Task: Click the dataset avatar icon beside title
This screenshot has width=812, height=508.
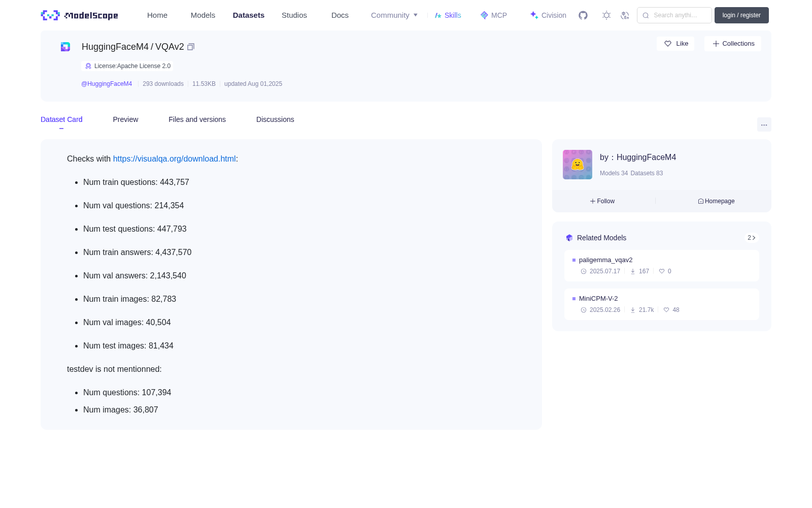Action: pos(65,47)
